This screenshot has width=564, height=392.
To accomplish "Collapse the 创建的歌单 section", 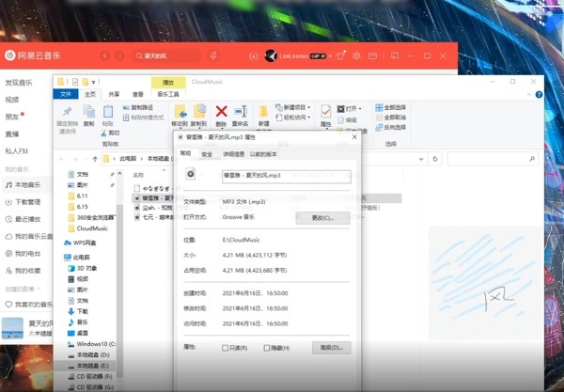I will point(39,289).
